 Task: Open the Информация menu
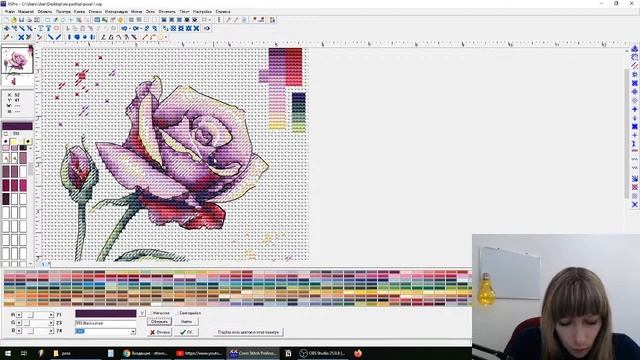pos(116,11)
